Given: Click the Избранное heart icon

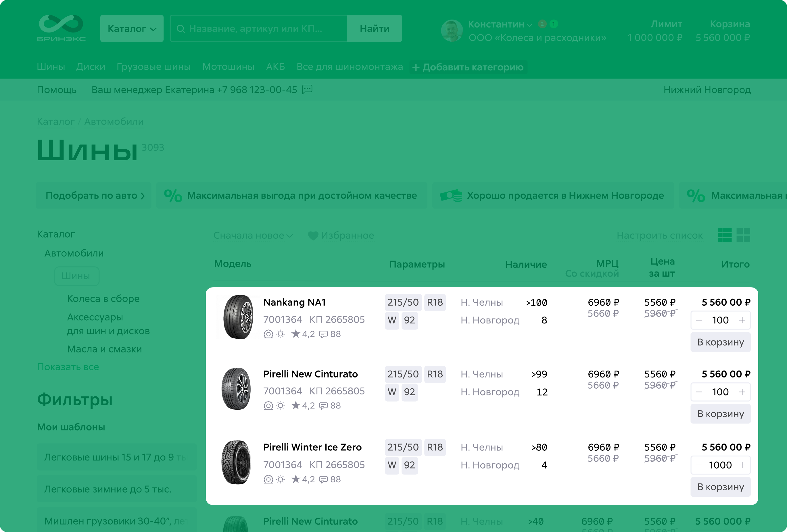Looking at the screenshot, I should (x=313, y=236).
